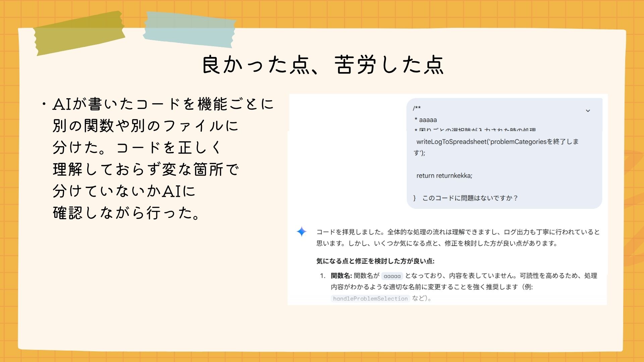Click the bold heading 気になる点と修正を検討した方が良い点
The width and height of the screenshot is (644, 362).
[375, 261]
